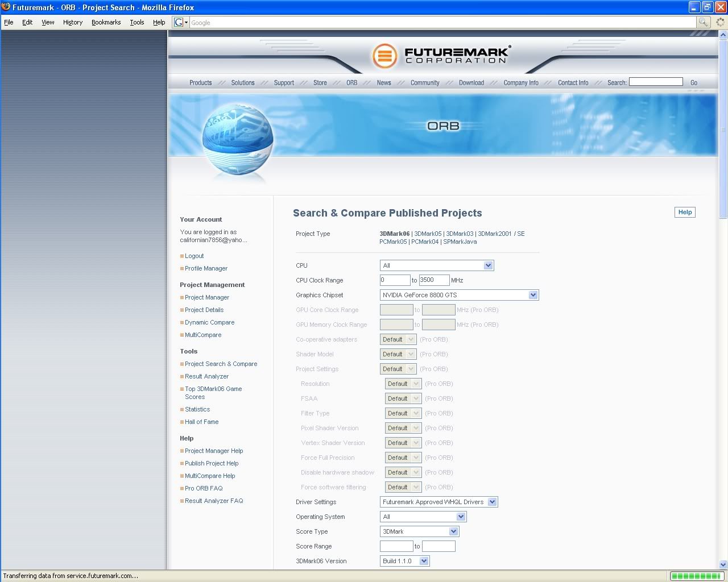Image resolution: width=728 pixels, height=582 pixels.
Task: Open Project Manager in sidebar
Action: coord(207,297)
